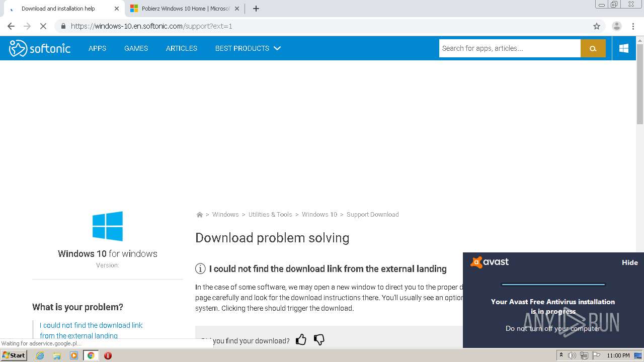
Task: Expand BEST PRODUCTS dropdown
Action: click(248, 48)
